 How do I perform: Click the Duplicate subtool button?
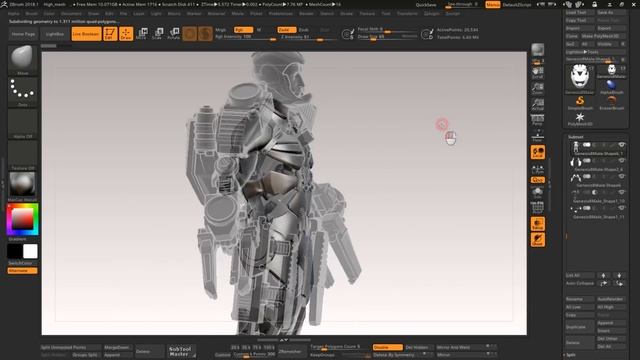[x=580, y=327]
